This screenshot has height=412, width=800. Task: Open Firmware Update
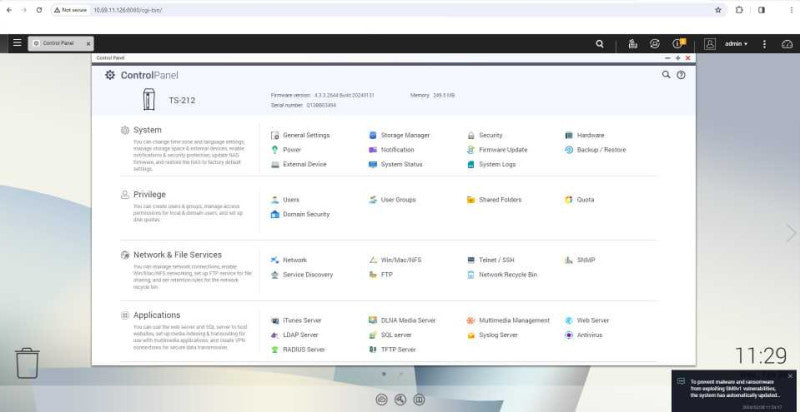(x=497, y=150)
